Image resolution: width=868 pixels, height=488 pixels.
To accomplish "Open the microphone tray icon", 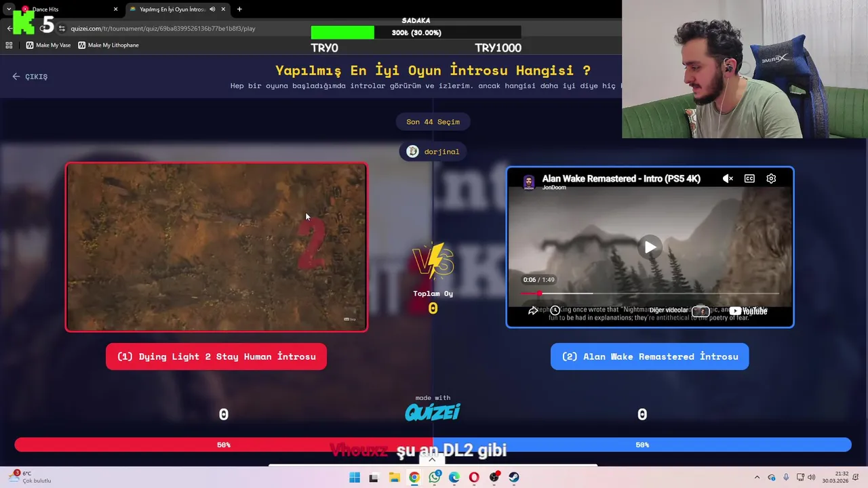I will pyautogui.click(x=786, y=478).
